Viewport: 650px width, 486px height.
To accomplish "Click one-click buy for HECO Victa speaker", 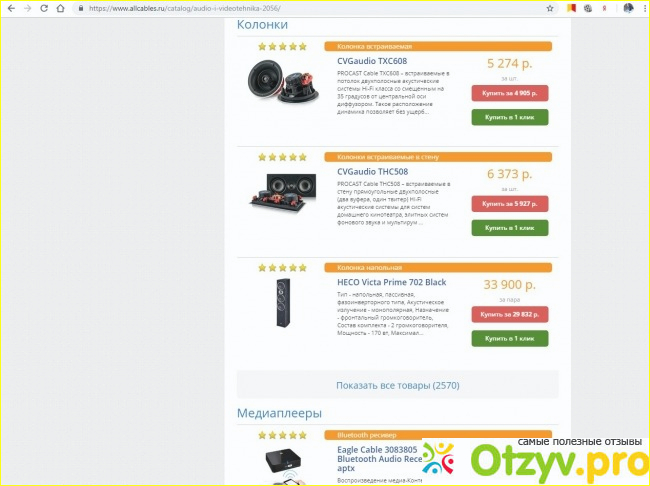I will pos(509,338).
